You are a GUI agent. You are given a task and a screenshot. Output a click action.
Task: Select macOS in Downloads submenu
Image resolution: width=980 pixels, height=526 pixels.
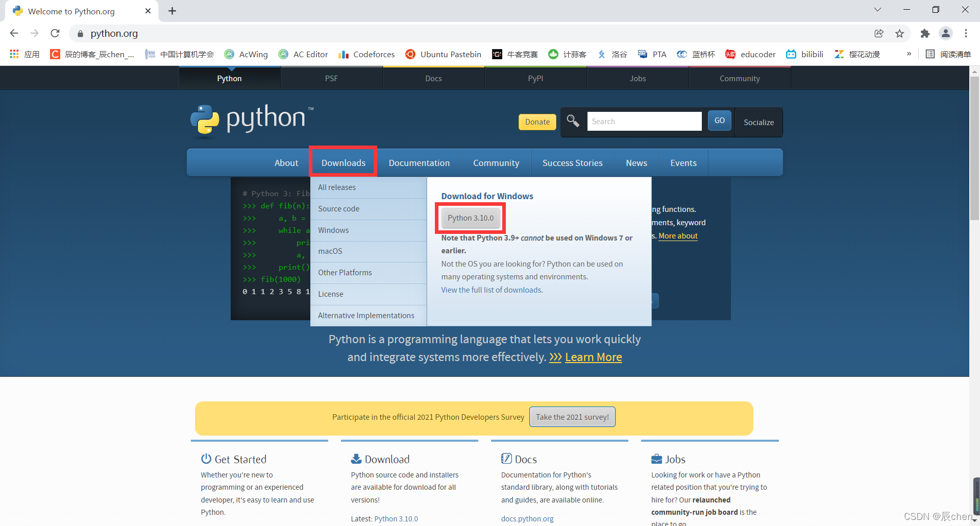(368, 251)
